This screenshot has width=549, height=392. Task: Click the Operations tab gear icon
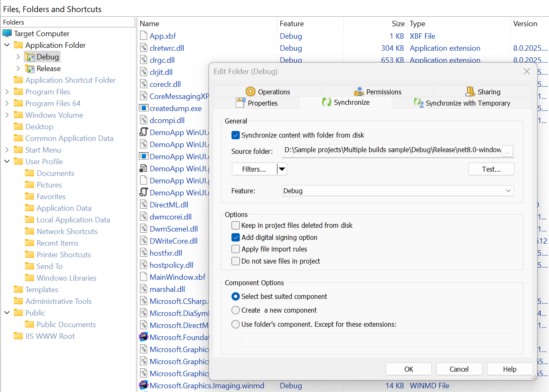[251, 91]
